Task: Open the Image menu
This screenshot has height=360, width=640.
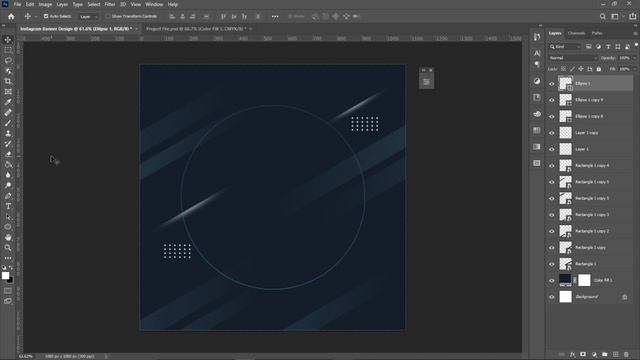Action: pyautogui.click(x=45, y=4)
